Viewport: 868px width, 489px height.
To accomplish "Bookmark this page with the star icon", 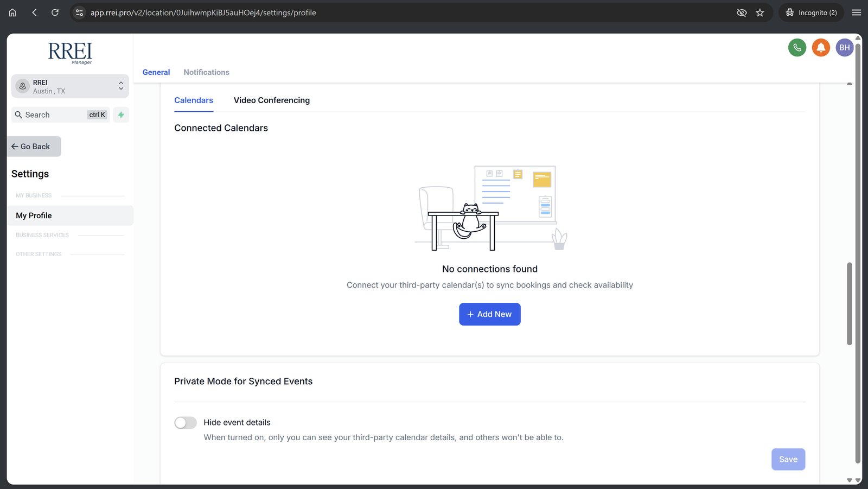I will click(x=760, y=12).
